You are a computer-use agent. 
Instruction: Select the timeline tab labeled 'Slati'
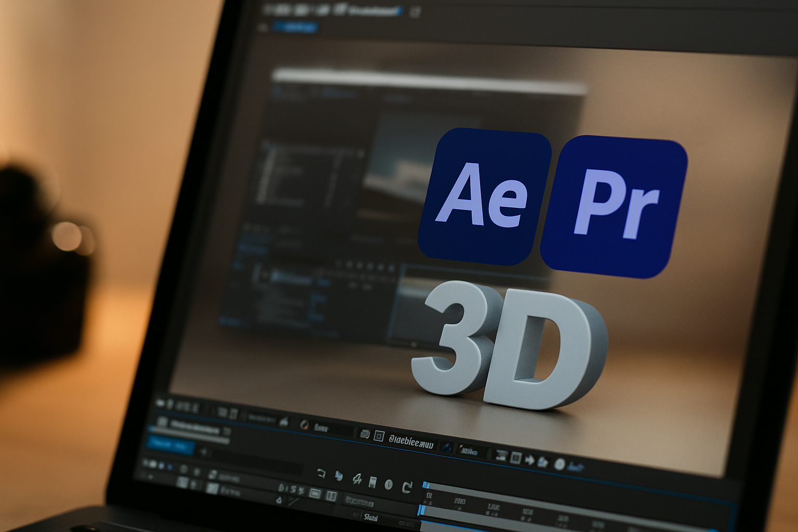click(371, 517)
